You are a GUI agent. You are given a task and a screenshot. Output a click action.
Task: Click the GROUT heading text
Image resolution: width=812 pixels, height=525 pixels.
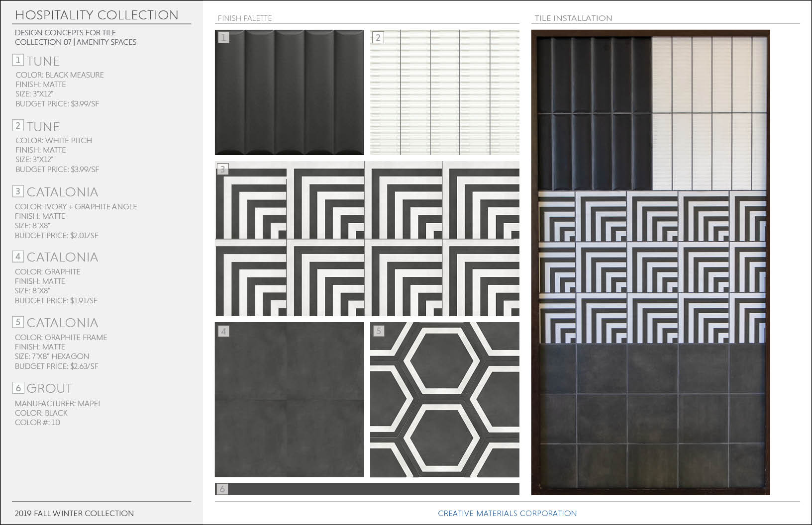coord(49,388)
